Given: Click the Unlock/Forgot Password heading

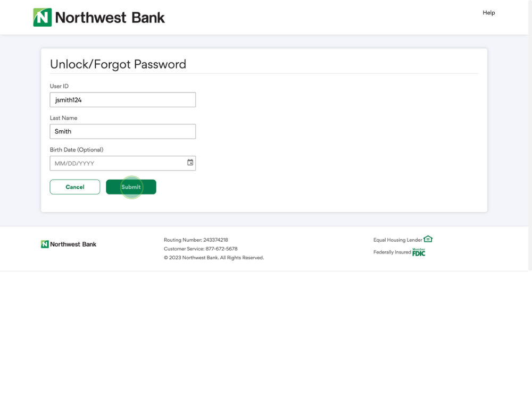Looking at the screenshot, I should [118, 64].
